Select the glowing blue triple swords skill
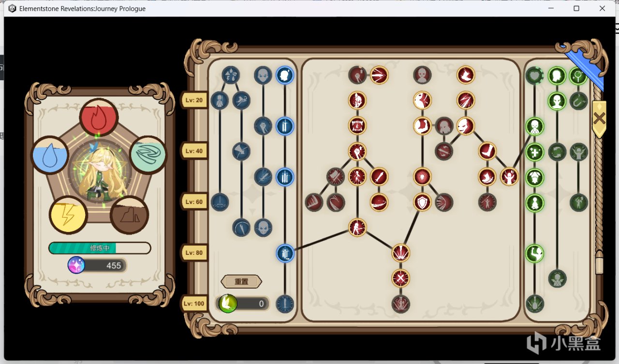The image size is (619, 364). click(x=285, y=177)
